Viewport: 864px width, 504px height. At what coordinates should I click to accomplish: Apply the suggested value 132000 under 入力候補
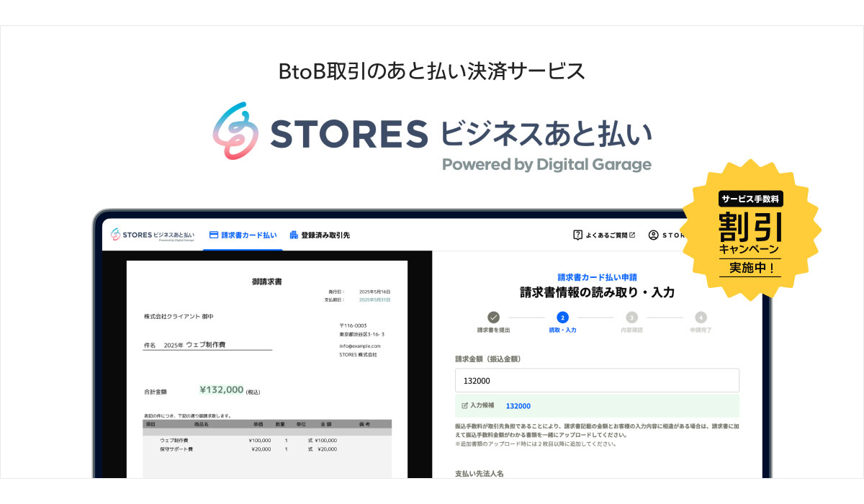point(518,406)
